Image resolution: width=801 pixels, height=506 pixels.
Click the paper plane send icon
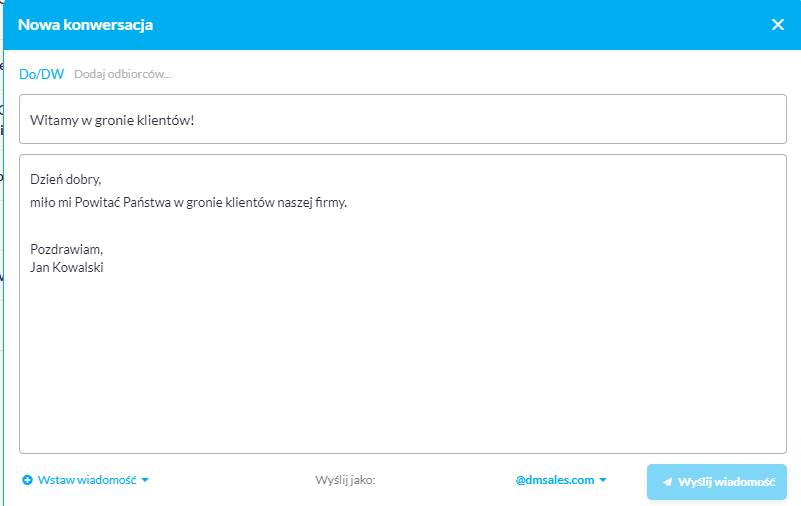tap(667, 482)
